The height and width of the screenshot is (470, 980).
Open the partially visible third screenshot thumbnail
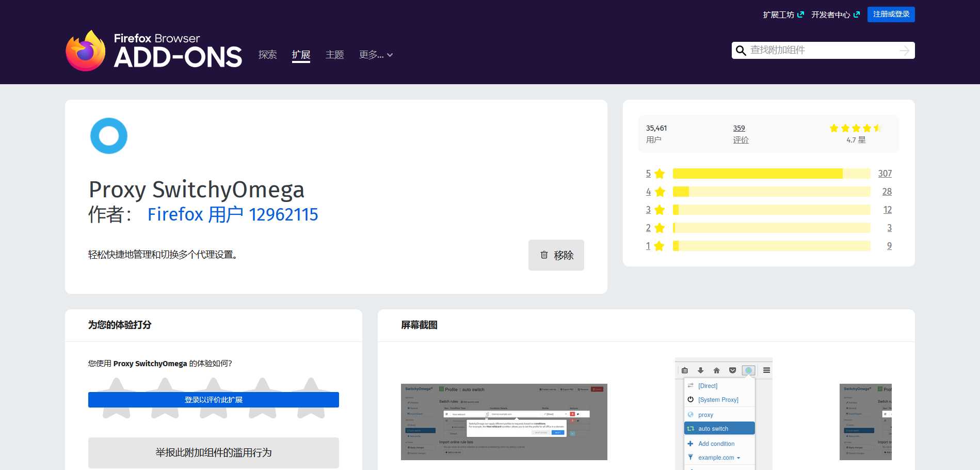coord(865,422)
